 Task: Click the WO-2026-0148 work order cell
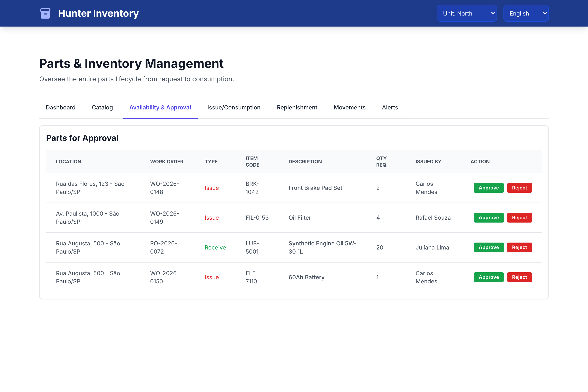(x=165, y=188)
